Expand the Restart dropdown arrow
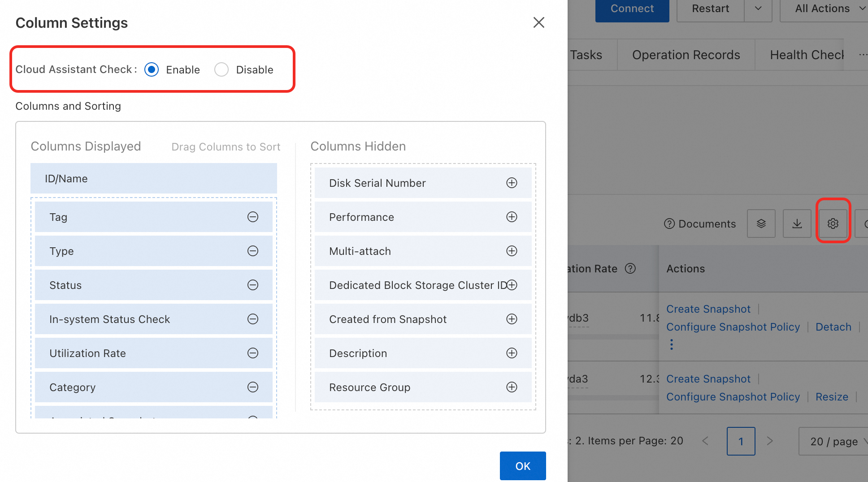The image size is (868, 482). coord(758,9)
